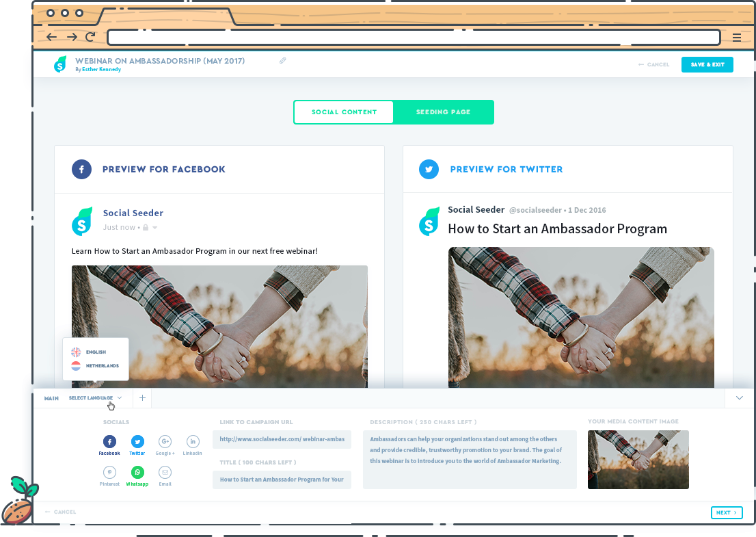Collapse the bottom editing panel with the chevron
The width and height of the screenshot is (756, 537).
[x=739, y=397]
